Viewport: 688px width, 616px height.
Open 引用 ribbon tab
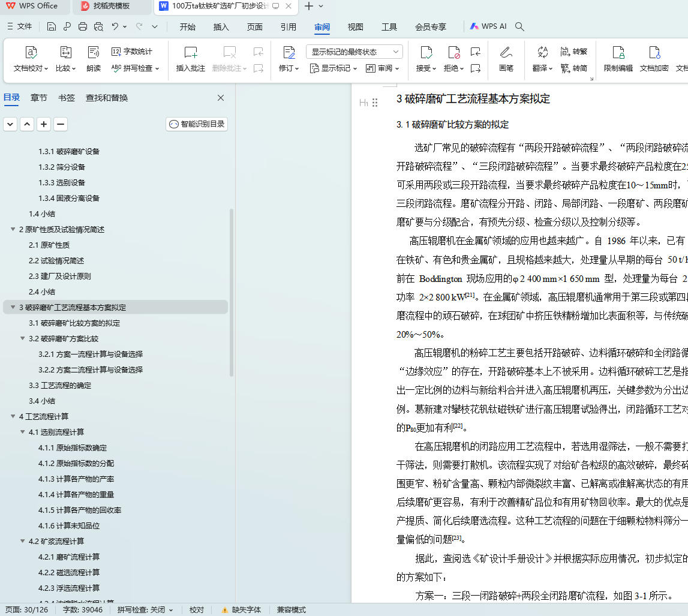pos(289,27)
